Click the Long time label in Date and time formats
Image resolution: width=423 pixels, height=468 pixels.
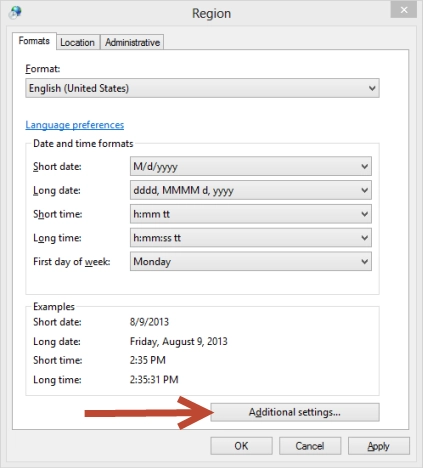pyautogui.click(x=57, y=238)
